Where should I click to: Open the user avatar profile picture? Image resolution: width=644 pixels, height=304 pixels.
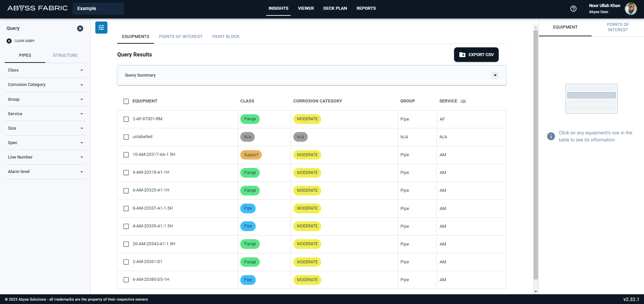pos(631,9)
